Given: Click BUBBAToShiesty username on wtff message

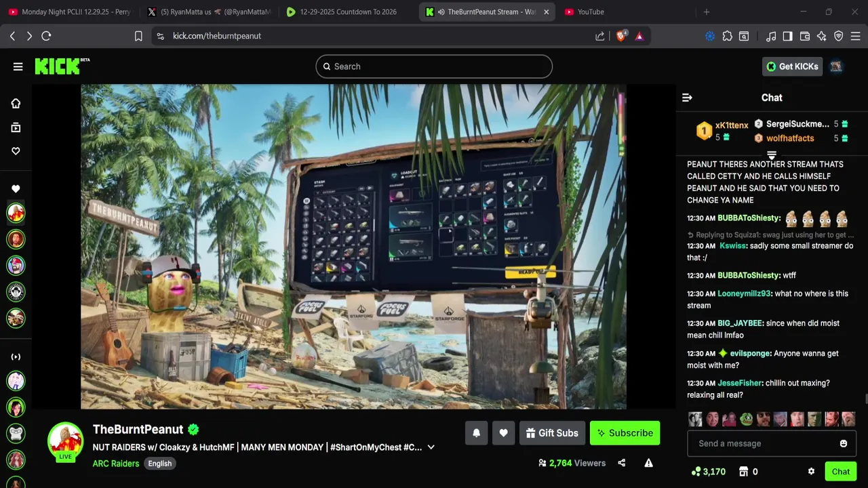Looking at the screenshot, I should pyautogui.click(x=748, y=275).
